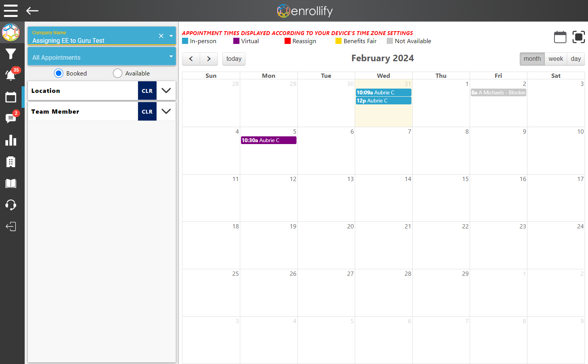Screen dimensions: 588x364
Task: Click the enrollify logo in header
Action: [x=305, y=11]
